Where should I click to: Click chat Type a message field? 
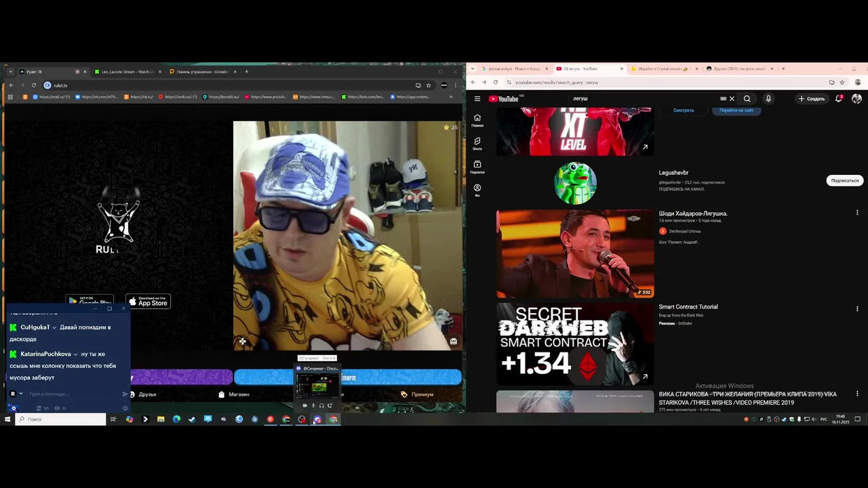click(x=73, y=394)
